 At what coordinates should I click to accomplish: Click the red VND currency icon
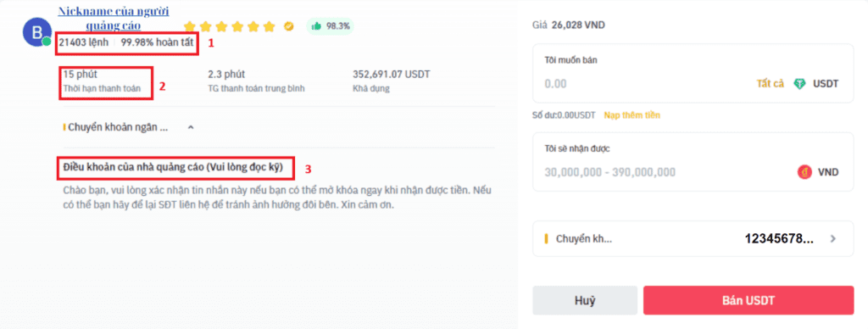[x=804, y=171]
